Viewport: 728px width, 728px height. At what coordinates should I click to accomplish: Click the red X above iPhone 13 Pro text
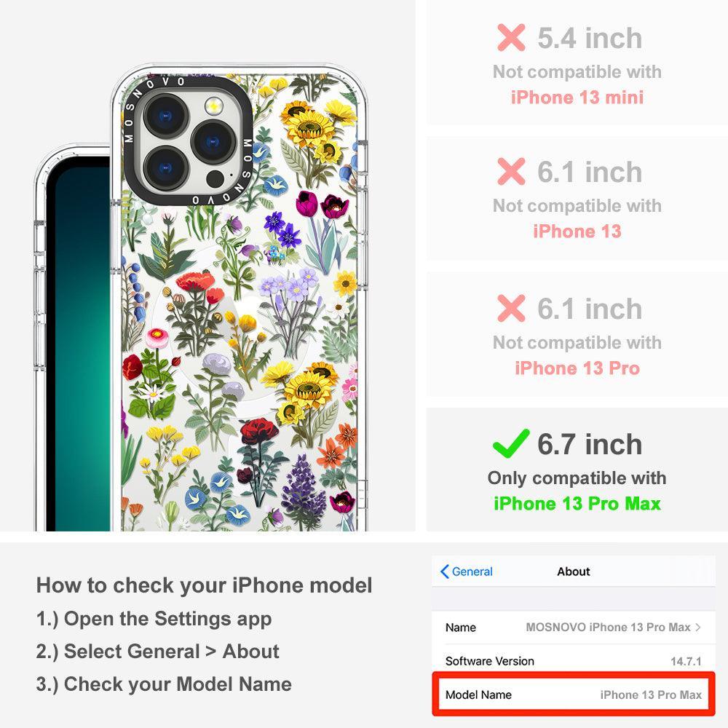click(x=511, y=308)
